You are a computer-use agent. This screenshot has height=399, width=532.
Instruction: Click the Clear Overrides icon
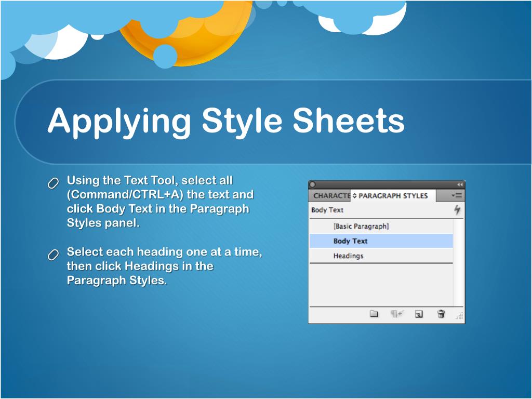pyautogui.click(x=396, y=314)
